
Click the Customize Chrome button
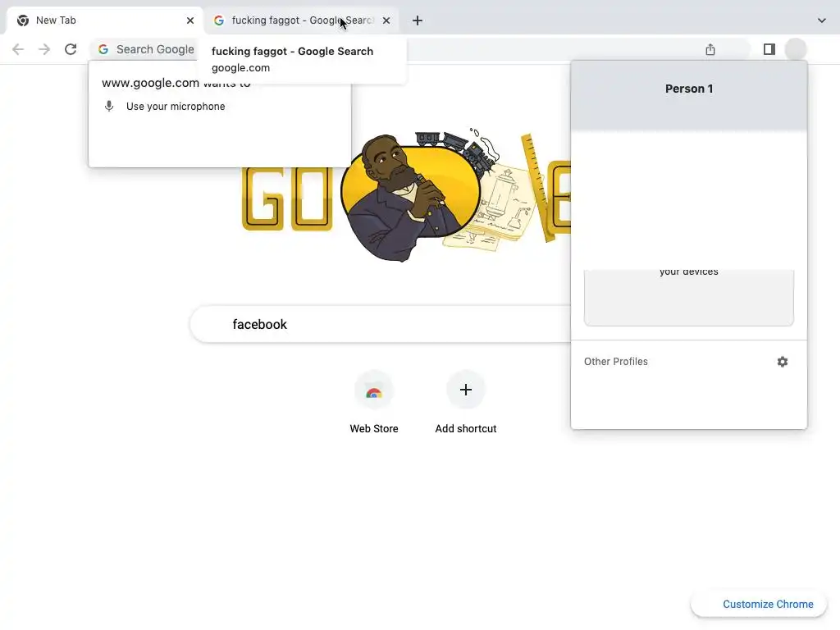pyautogui.click(x=759, y=605)
